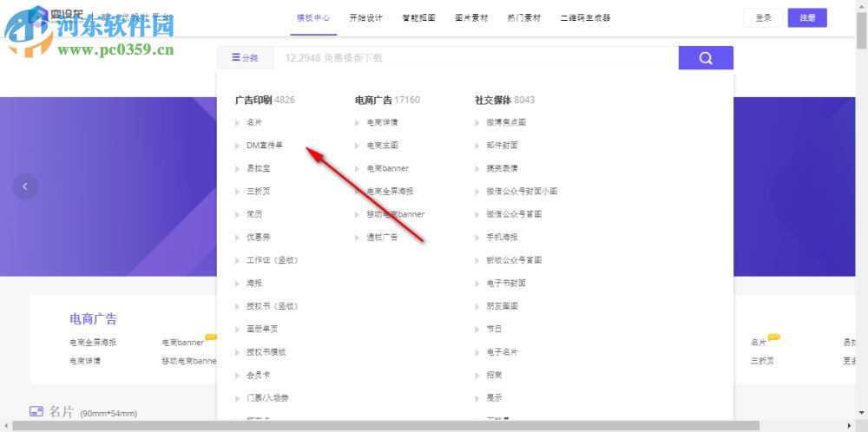Click the horizontal scrollbar at the page bottom
The height and width of the screenshot is (432, 868).
point(386,426)
